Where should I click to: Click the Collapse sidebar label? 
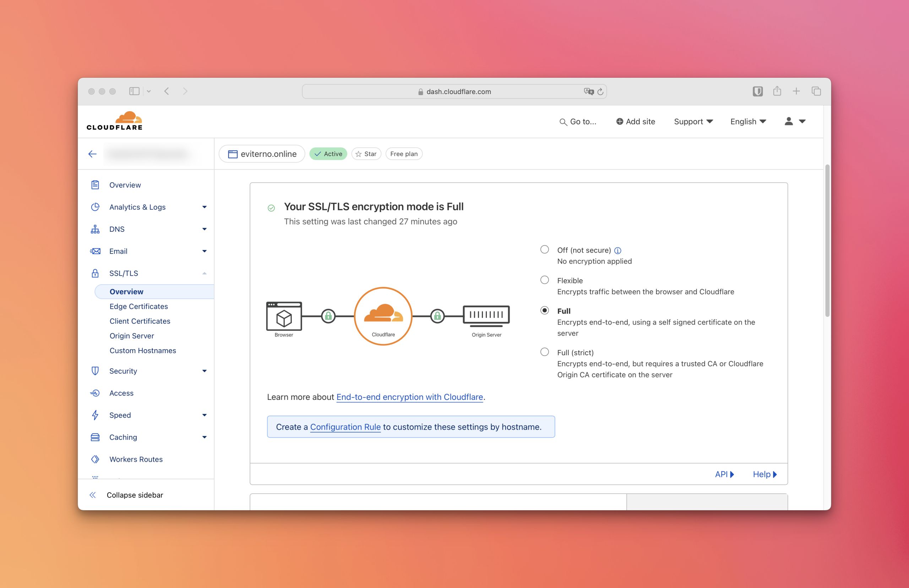click(x=135, y=495)
